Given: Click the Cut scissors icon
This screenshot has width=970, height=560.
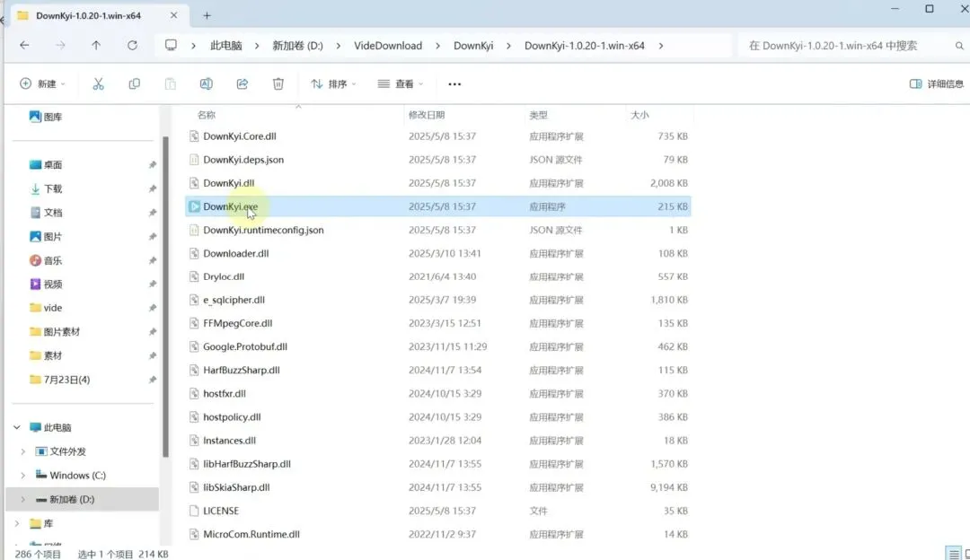Looking at the screenshot, I should (99, 84).
